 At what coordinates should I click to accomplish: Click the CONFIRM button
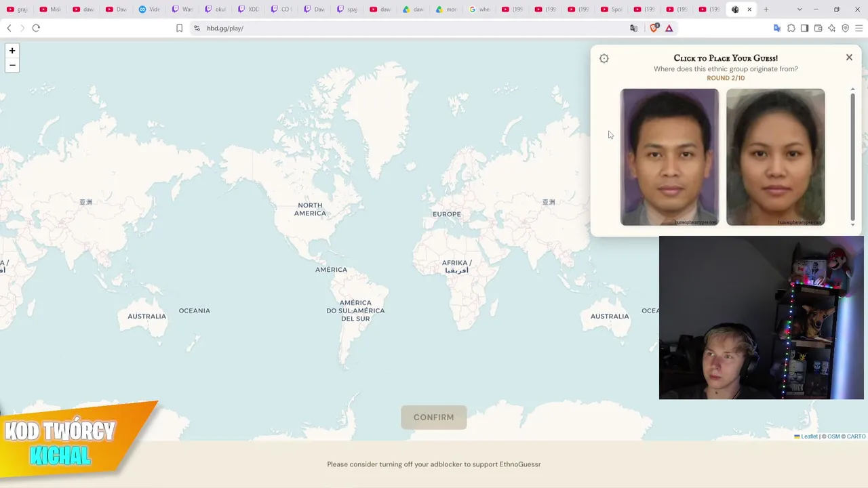[434, 417]
